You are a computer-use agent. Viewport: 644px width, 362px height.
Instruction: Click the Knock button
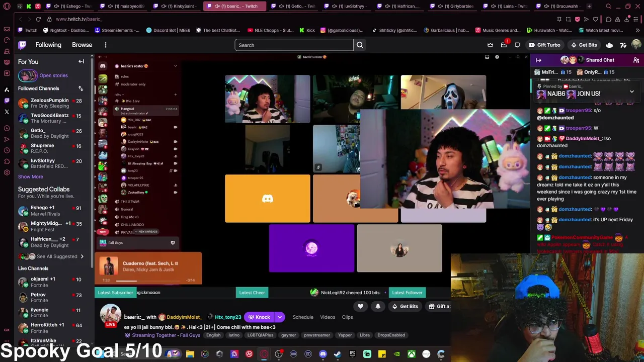point(259,317)
